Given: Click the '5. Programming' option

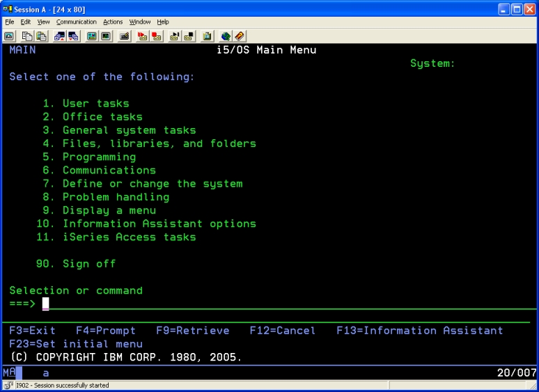Looking at the screenshot, I should (89, 157).
